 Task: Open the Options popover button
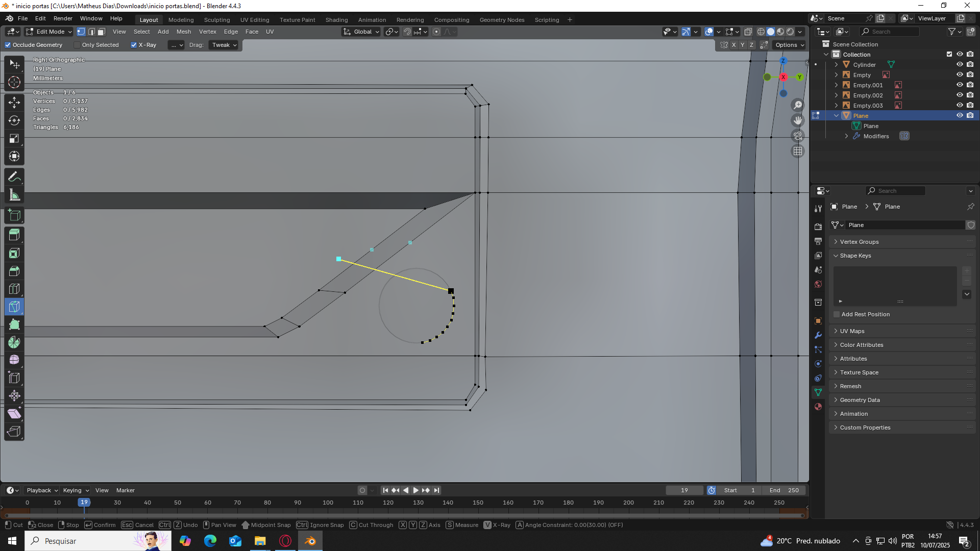(789, 45)
